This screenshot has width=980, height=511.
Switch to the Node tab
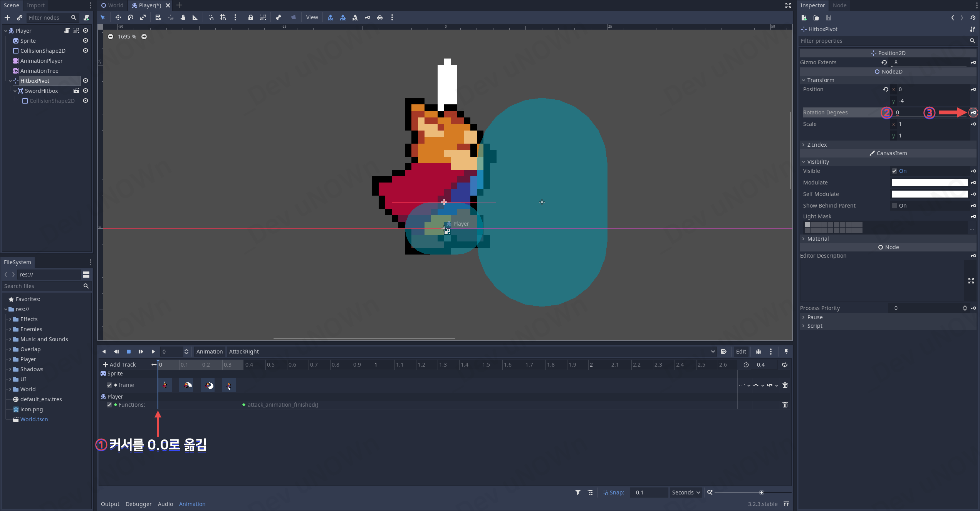pyautogui.click(x=839, y=5)
